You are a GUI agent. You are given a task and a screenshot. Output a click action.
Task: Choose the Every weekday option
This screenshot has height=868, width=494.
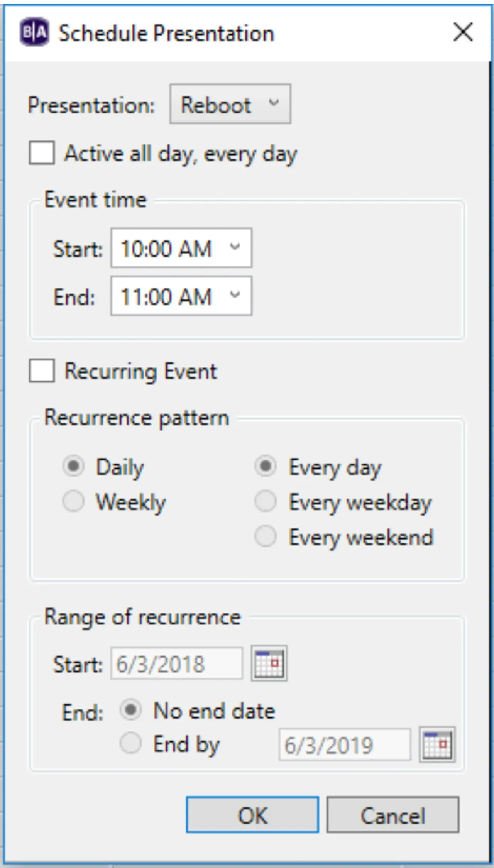266,501
